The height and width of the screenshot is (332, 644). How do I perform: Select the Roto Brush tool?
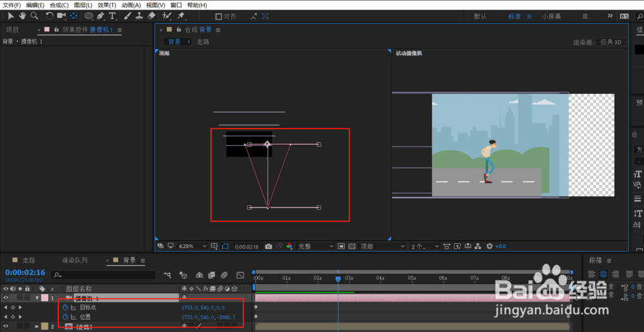pos(167,16)
